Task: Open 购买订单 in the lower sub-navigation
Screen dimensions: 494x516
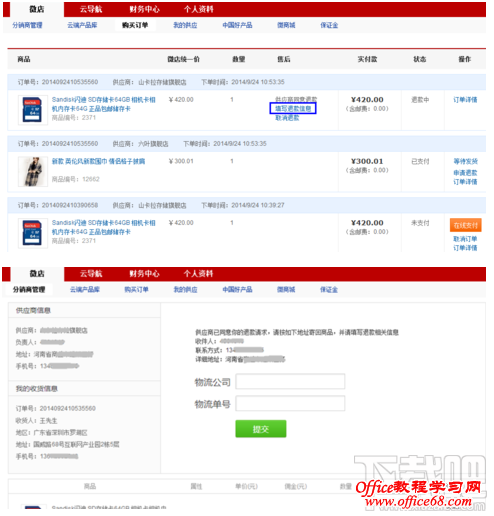Action: (x=136, y=290)
